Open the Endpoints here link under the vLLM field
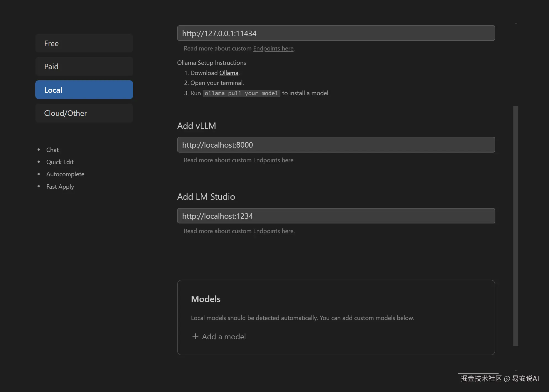This screenshot has width=549, height=392. pyautogui.click(x=273, y=160)
